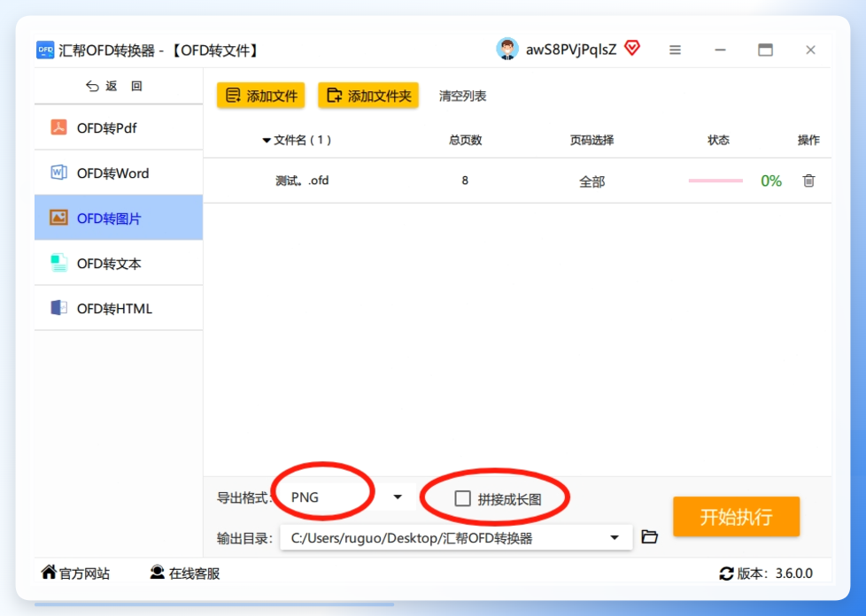Click the 0% status value
Viewport: 866px width, 616px height.
pyautogui.click(x=771, y=181)
